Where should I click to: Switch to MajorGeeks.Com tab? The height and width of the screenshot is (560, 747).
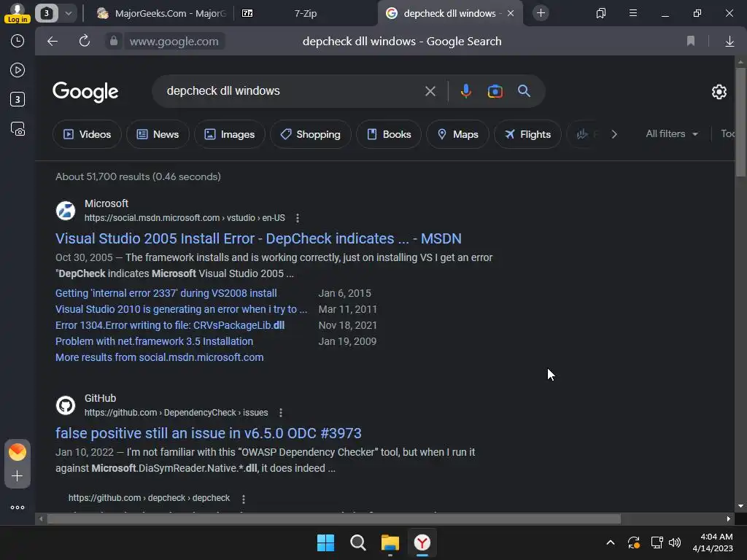(160, 13)
